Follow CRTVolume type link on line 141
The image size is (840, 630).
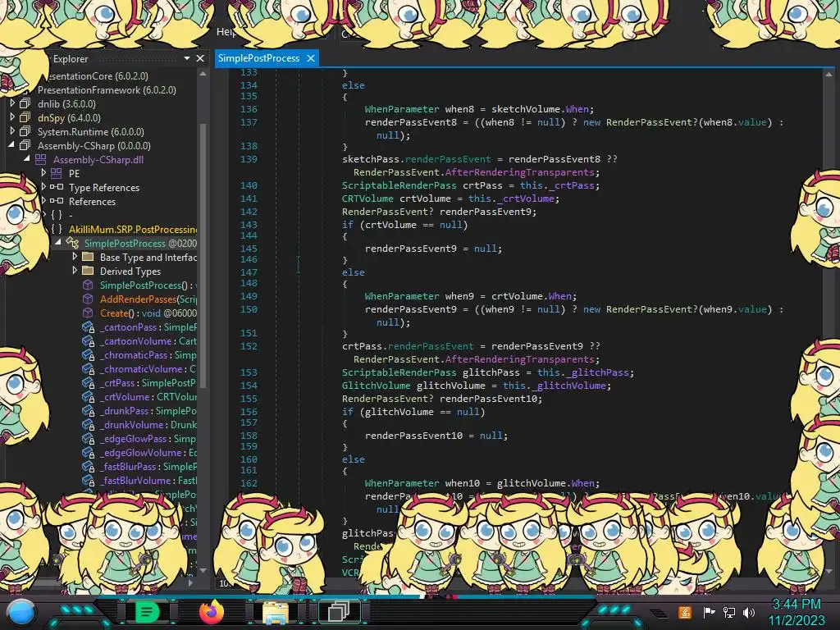tap(367, 199)
